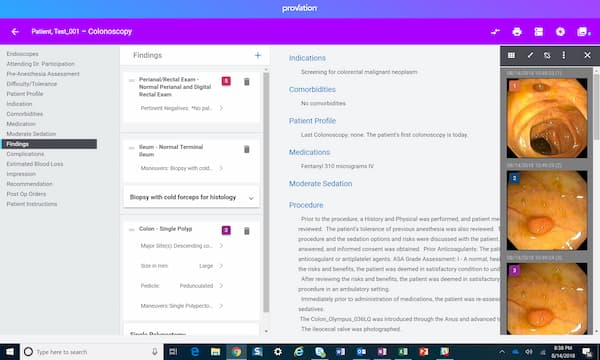600x360 pixels.
Task: Add a new finding with plus icon
Action: tap(258, 55)
